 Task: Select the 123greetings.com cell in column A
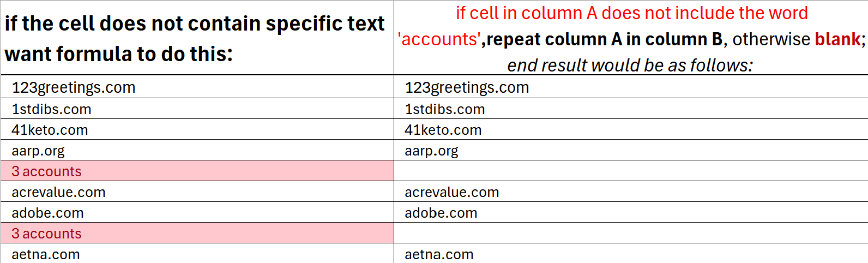coord(197,87)
